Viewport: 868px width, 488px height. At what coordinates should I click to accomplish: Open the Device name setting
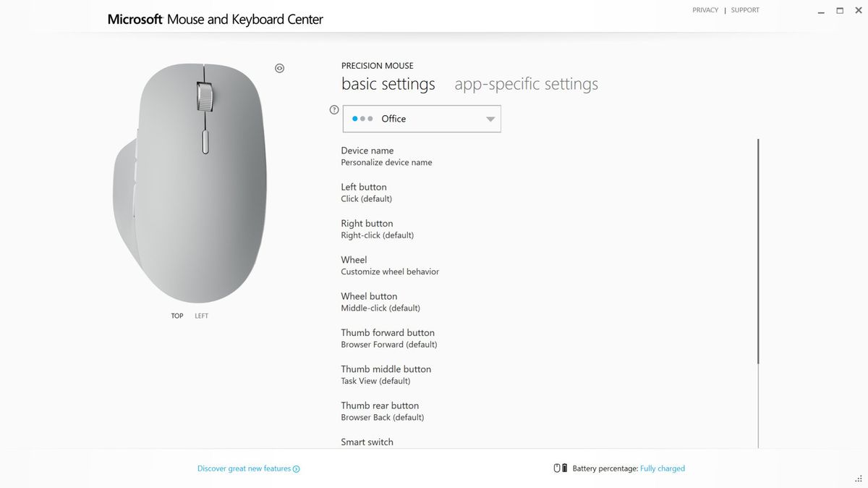(386, 156)
